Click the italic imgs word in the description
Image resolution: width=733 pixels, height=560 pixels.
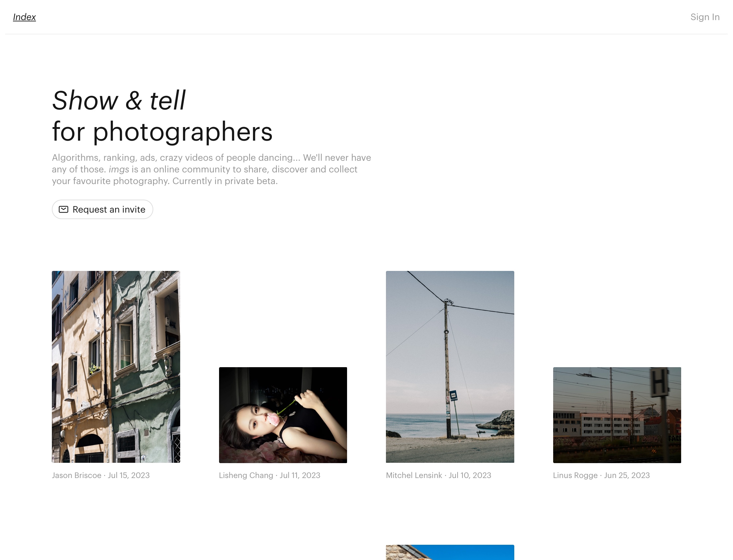coord(119,169)
